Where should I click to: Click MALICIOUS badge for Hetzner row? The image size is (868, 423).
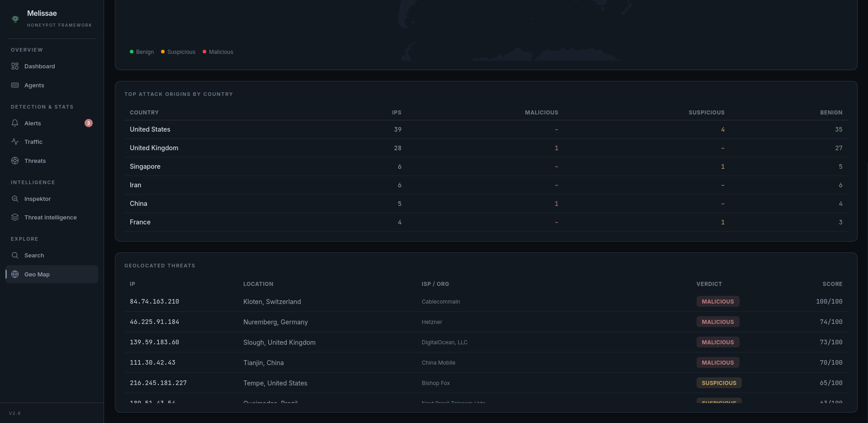click(718, 322)
